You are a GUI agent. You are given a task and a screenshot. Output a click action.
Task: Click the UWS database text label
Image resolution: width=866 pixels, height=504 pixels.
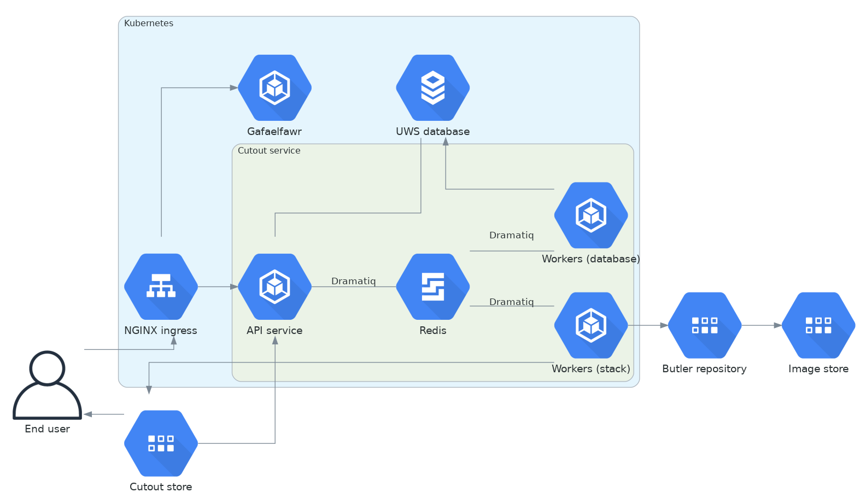tap(433, 132)
